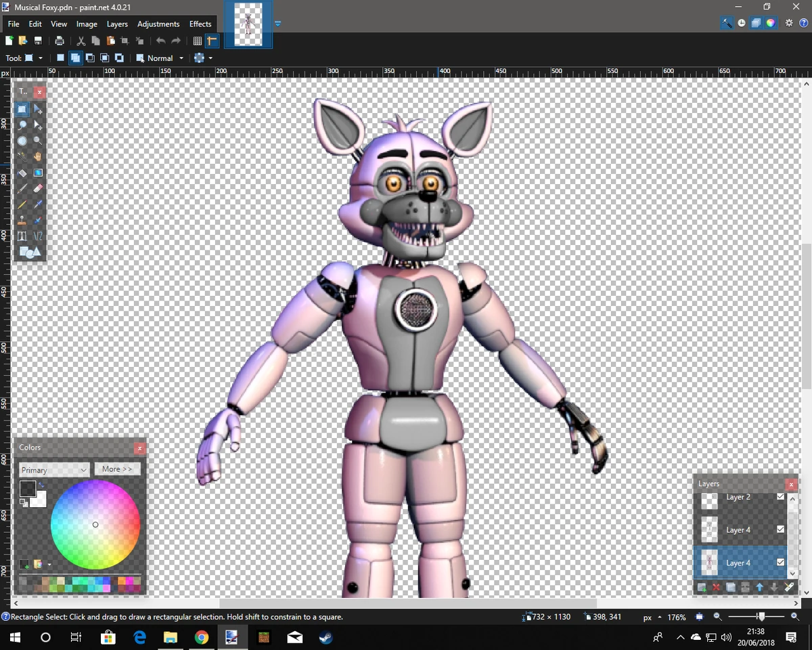Add a new layer in the Layers panel

coord(702,587)
